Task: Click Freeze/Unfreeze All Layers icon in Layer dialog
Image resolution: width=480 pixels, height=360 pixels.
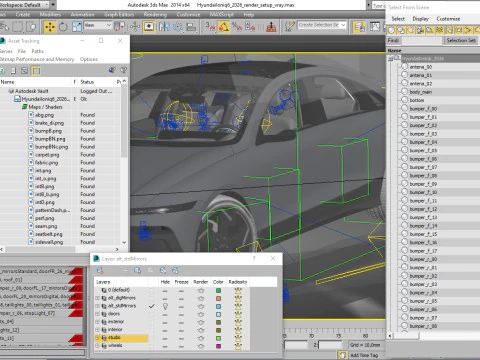Action: tap(175, 270)
